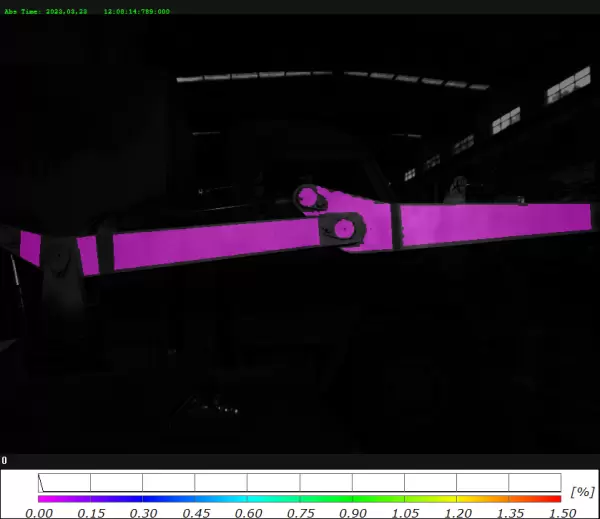Click the 0.15 tick label on the scale
Screen dimensions: 600x519
tap(91, 512)
